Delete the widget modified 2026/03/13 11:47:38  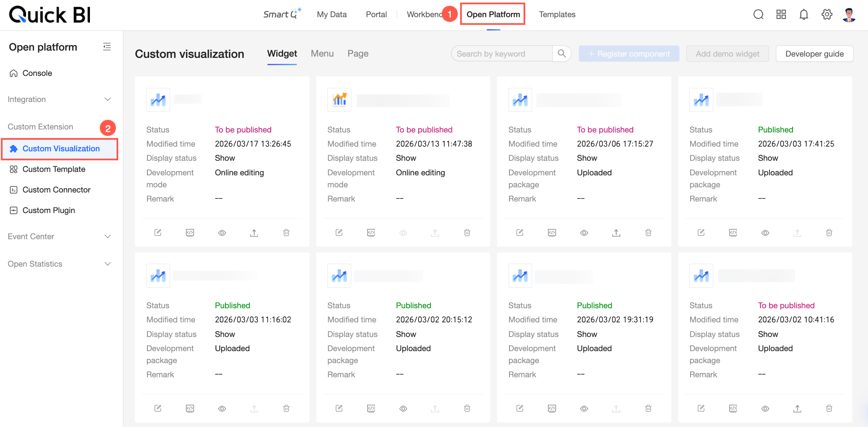click(x=467, y=232)
